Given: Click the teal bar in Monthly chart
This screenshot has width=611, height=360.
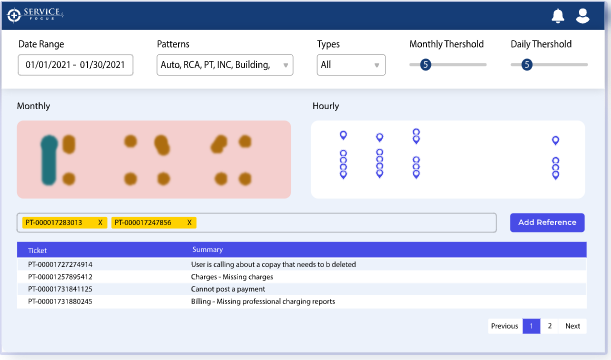Looking at the screenshot, I should tap(49, 160).
